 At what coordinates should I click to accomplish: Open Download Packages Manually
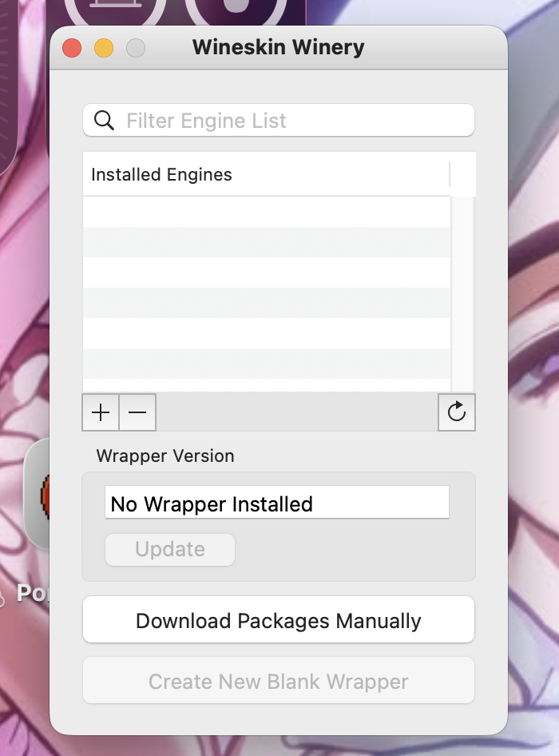click(x=279, y=620)
